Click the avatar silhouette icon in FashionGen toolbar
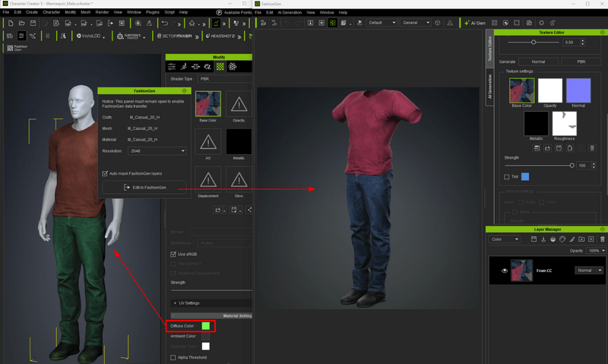The image size is (608, 364). [x=450, y=23]
